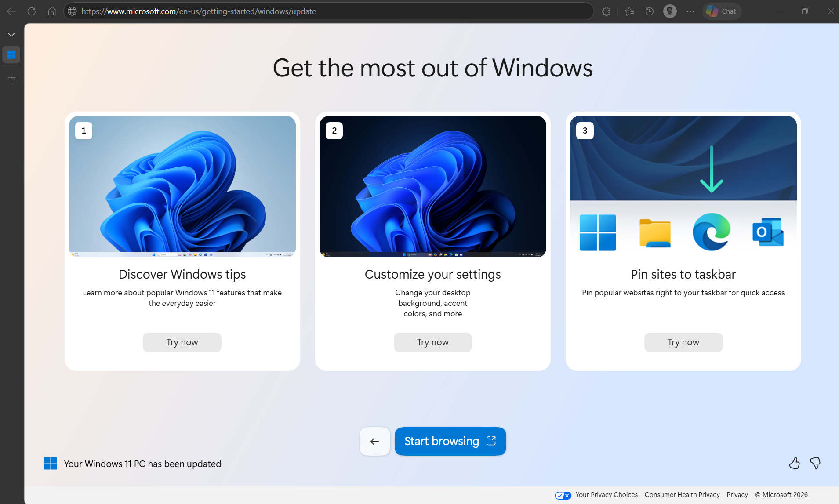Click the Your Privacy Choices opt-out toggle icon
The width and height of the screenshot is (839, 504).
point(563,495)
